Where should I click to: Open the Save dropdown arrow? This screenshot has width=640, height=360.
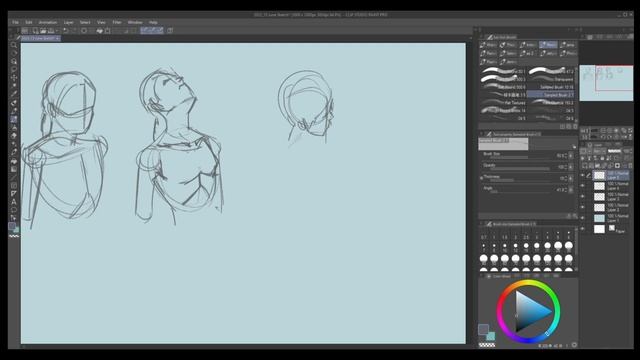[56, 31]
